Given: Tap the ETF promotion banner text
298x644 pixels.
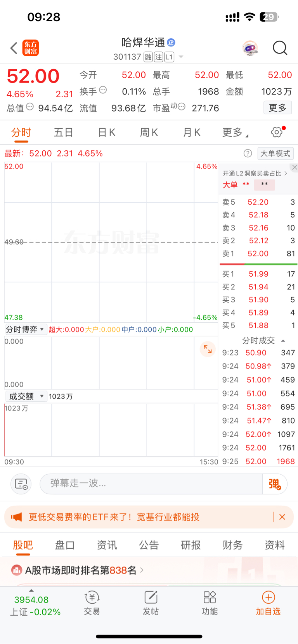Looking at the screenshot, I should coord(114,517).
